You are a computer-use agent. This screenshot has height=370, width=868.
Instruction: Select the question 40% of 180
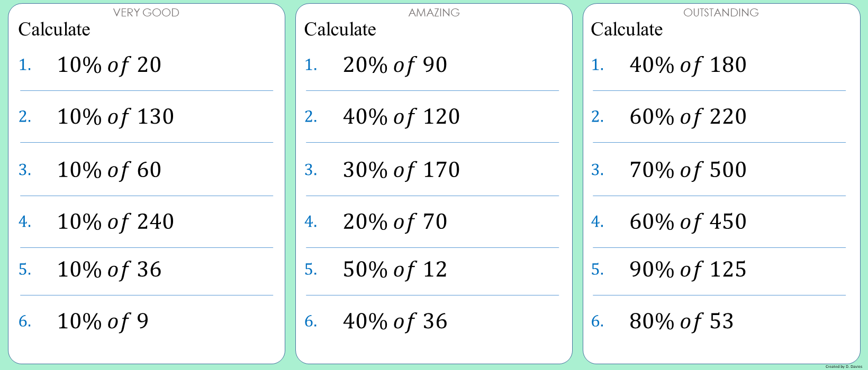point(688,65)
